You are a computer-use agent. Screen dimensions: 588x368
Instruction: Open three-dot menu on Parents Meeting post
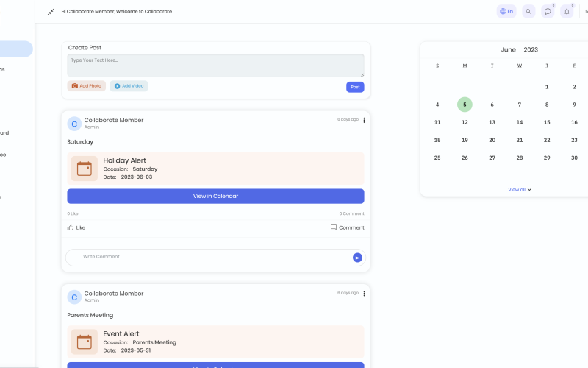click(365, 294)
